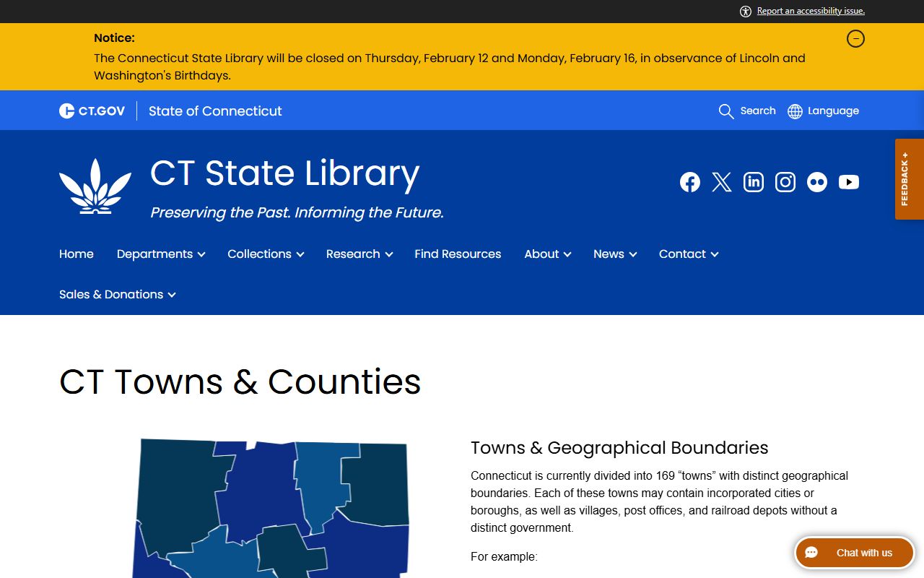
Task: Expand the Sales & Donations menu
Action: coord(118,295)
